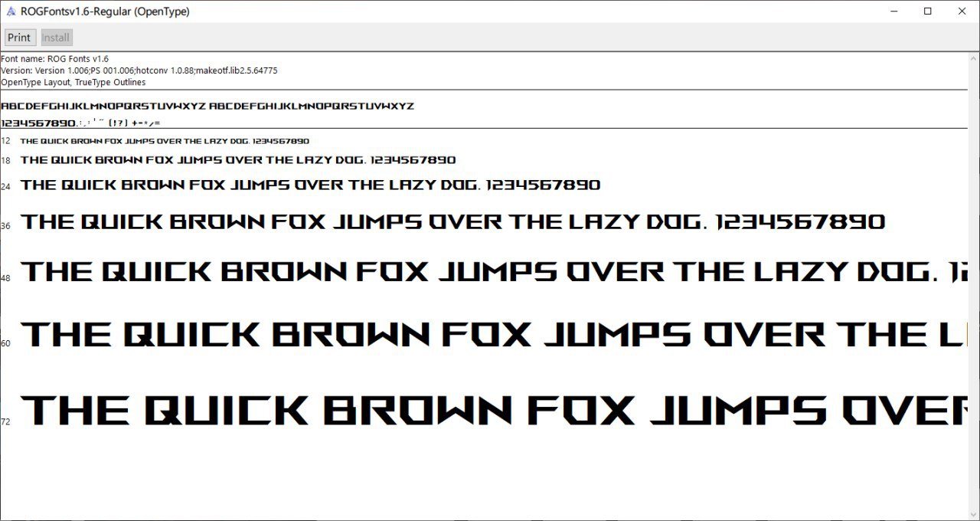Viewport: 980px width, 521px height.
Task: Close the ROGFonts preview window
Action: [x=962, y=11]
